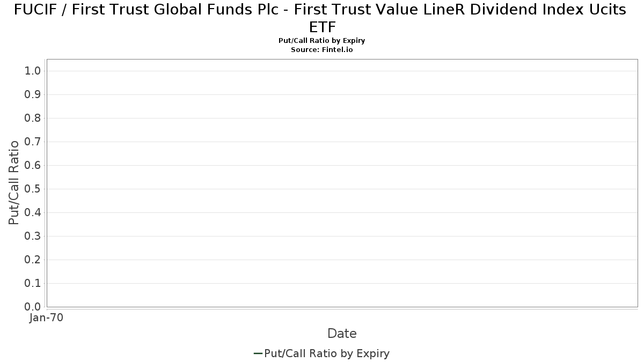
Task: Toggle the Put/Call Ratio by Expiry legend label
Action: pos(327,353)
